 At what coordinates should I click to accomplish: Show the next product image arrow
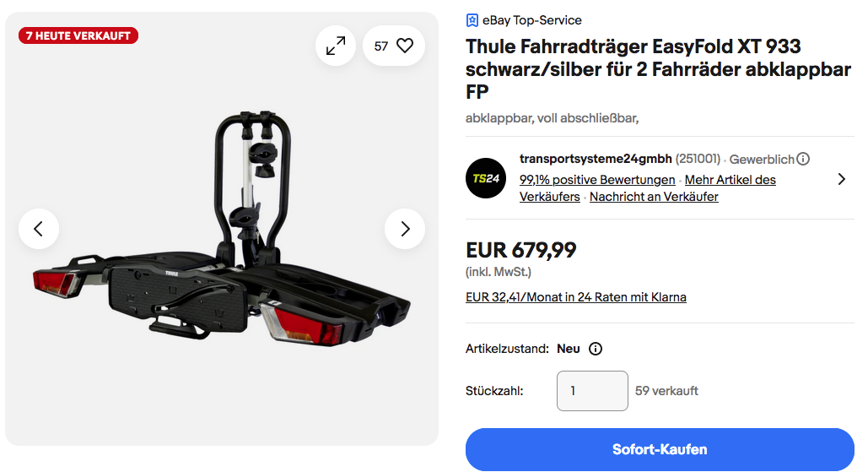pyautogui.click(x=405, y=229)
